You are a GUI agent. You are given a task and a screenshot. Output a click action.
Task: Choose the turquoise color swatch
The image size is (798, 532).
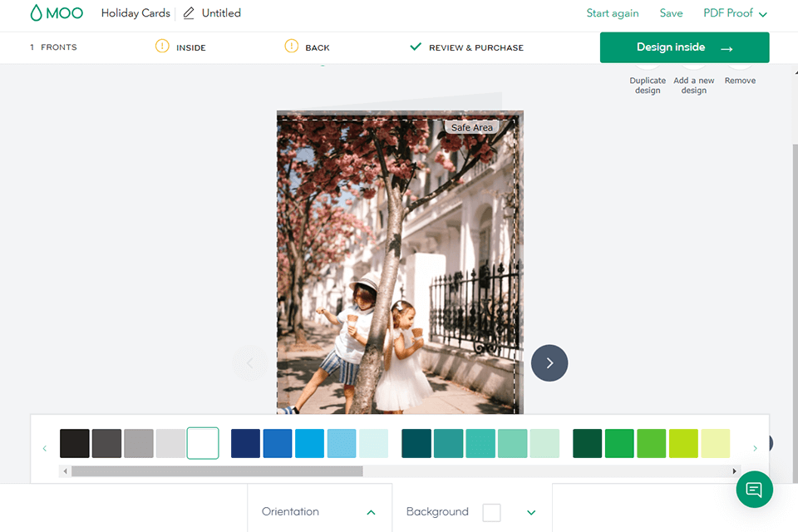tap(480, 443)
